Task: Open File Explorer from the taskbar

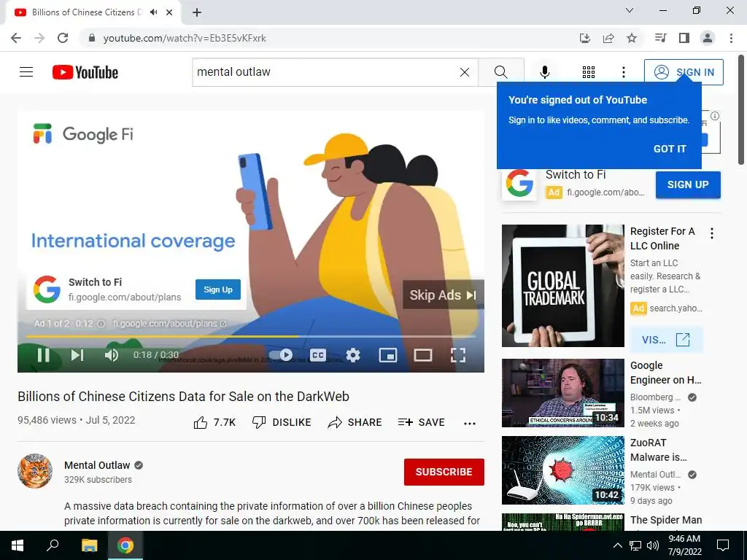Action: pyautogui.click(x=89, y=545)
